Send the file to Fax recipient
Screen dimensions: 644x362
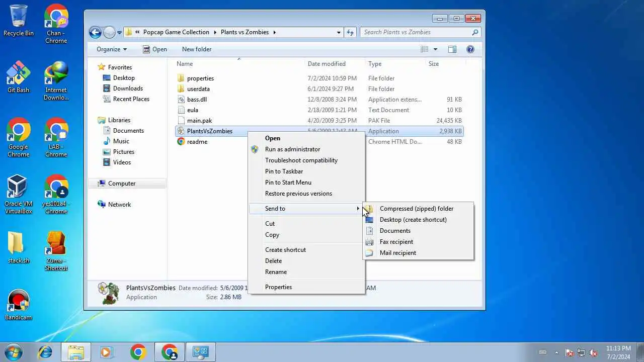418,242
